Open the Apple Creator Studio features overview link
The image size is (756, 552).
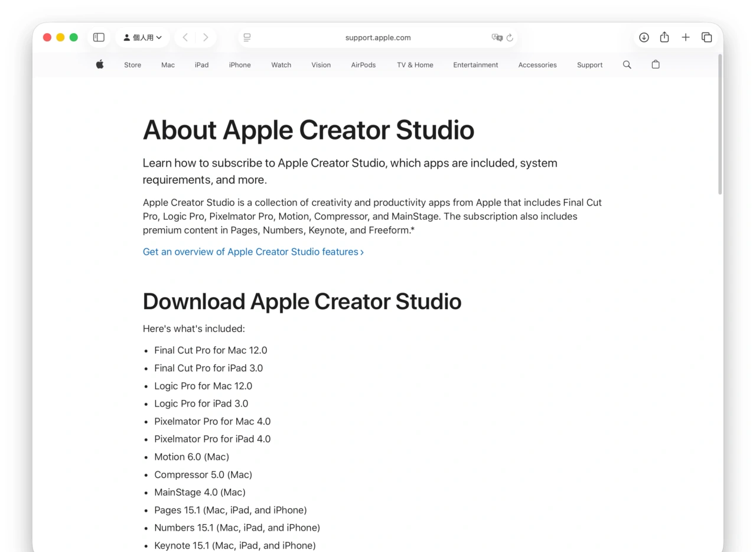coord(250,252)
